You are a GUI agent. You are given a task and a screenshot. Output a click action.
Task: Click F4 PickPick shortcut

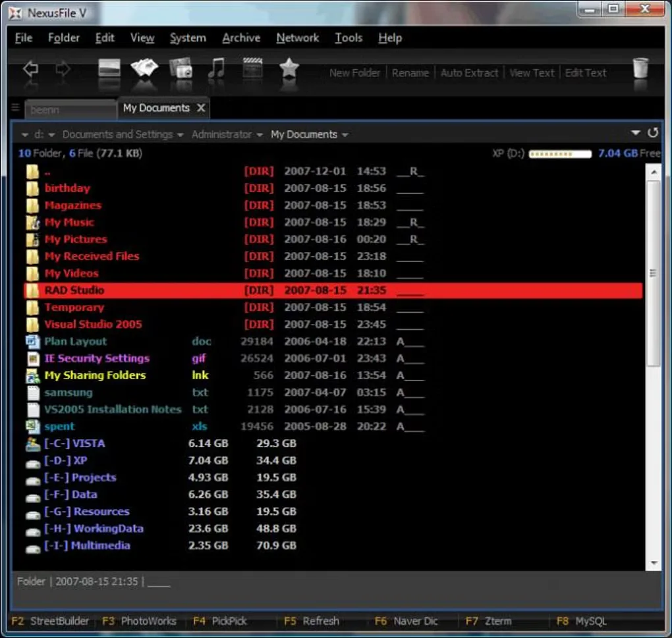pos(220,622)
